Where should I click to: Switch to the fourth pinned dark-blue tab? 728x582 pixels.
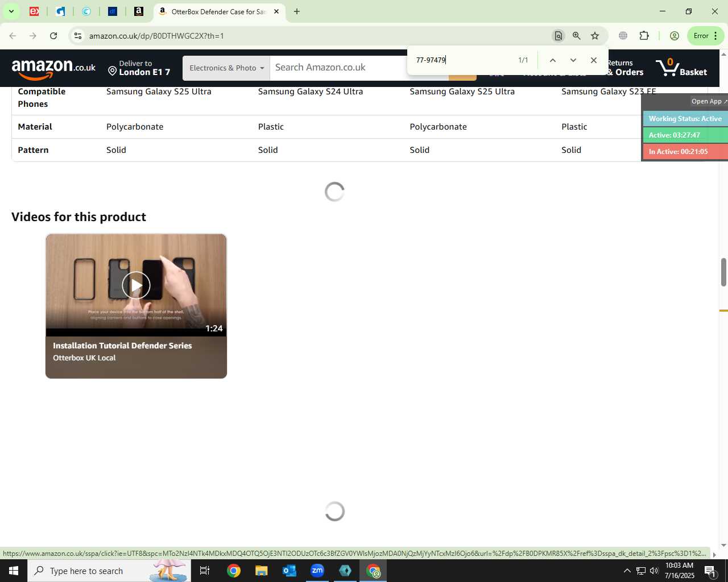[x=113, y=11]
